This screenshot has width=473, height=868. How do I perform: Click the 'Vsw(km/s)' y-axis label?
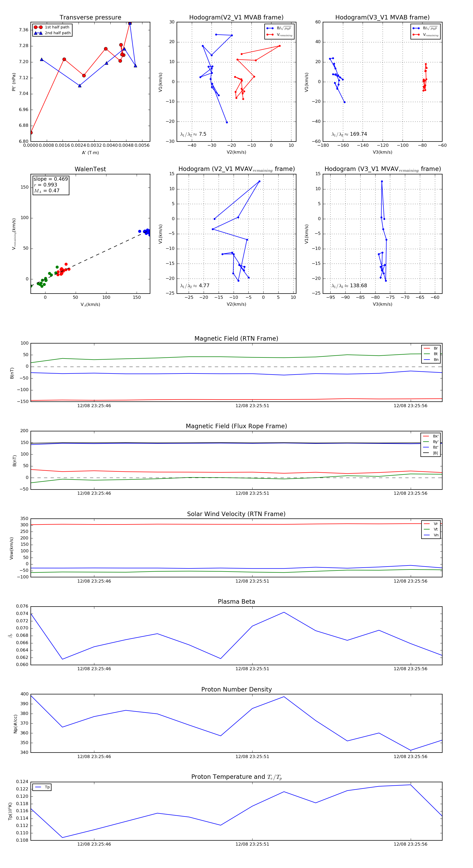coord(12,548)
